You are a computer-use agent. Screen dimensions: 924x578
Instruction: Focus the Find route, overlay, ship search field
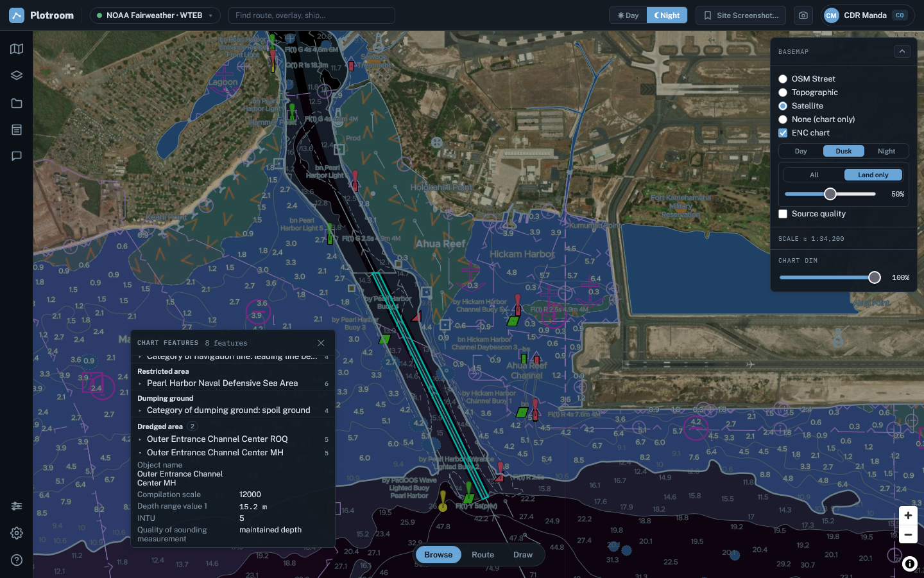(312, 15)
